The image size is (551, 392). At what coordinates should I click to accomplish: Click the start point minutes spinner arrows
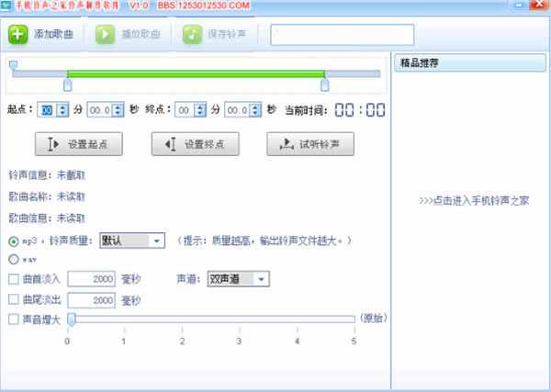[63, 109]
